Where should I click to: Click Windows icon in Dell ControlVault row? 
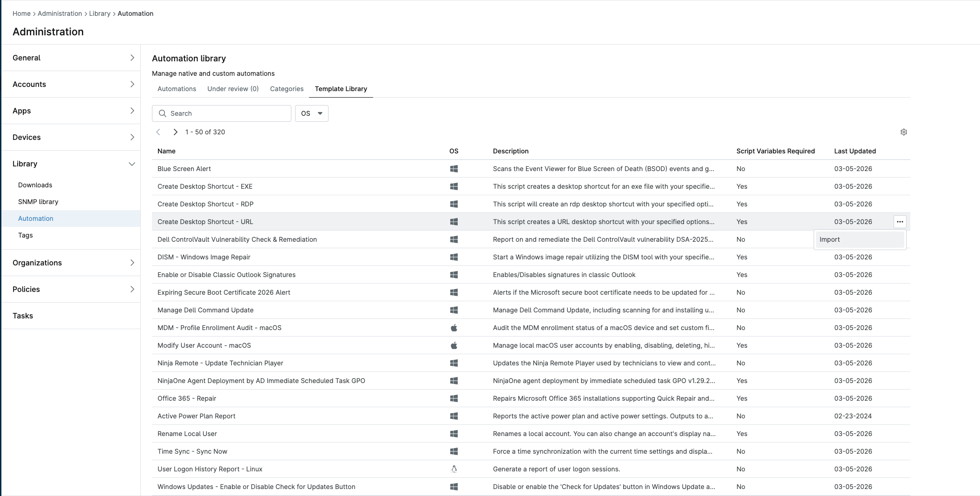point(454,239)
